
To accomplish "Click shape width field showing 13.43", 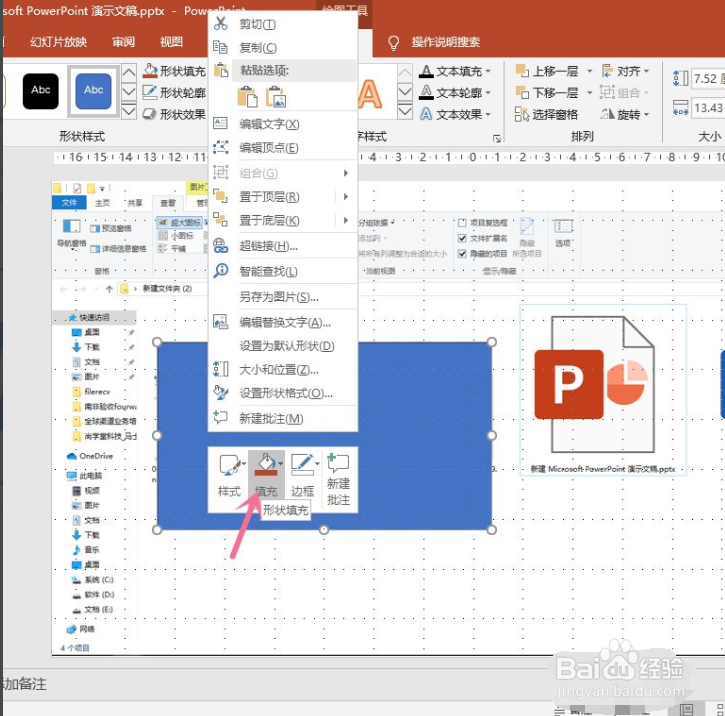I will coord(707,108).
